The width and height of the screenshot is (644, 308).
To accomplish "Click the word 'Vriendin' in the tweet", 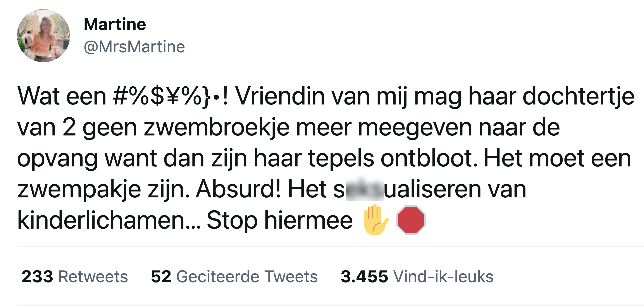I will point(280,96).
